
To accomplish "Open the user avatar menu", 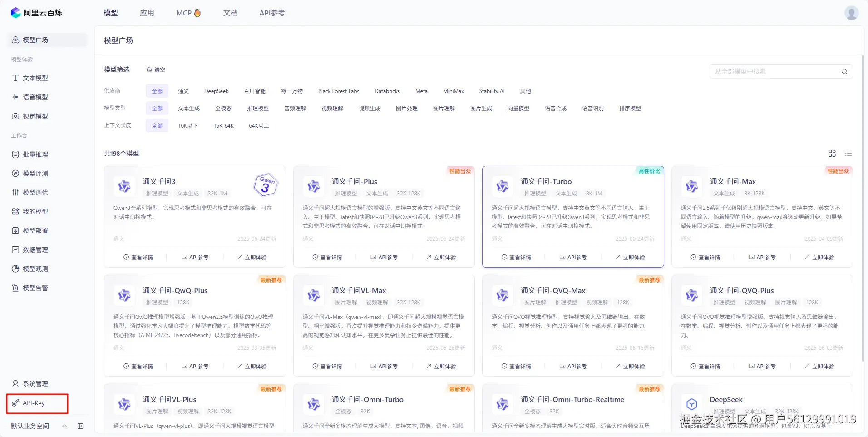I will (x=851, y=13).
